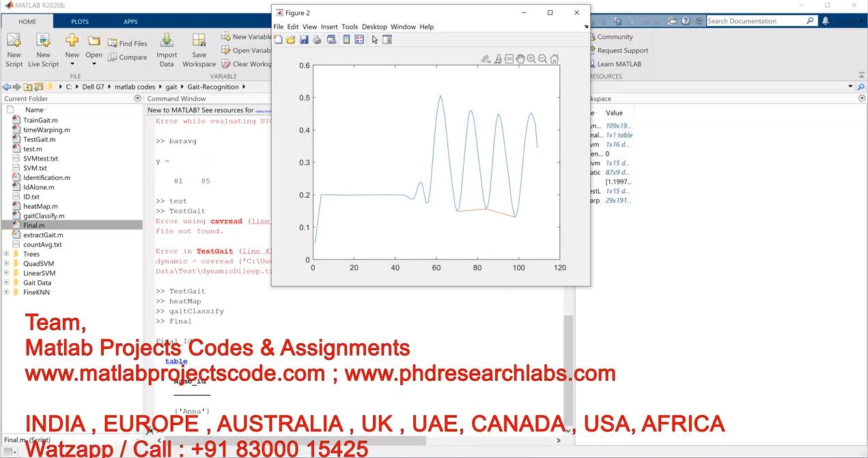Go back in folder history arrow
The width and height of the screenshot is (868, 458).
point(6,87)
